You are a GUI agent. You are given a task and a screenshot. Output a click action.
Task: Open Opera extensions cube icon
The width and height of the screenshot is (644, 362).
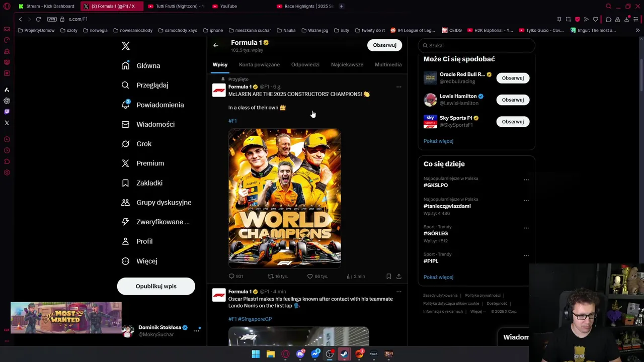[x=608, y=19]
